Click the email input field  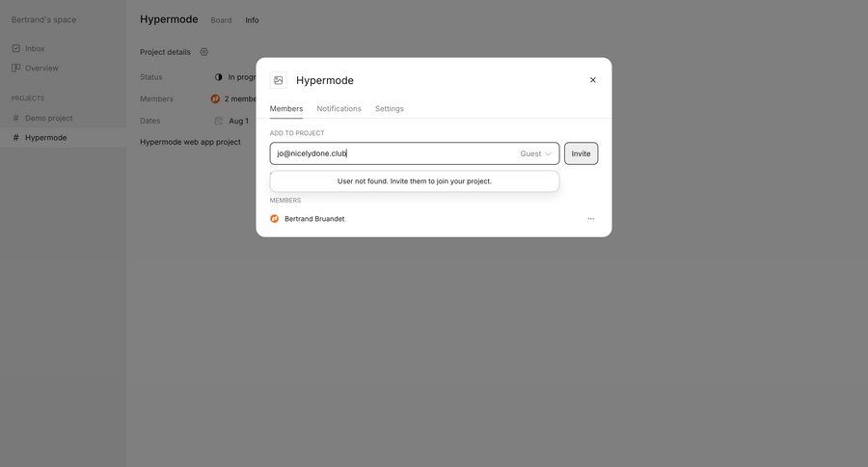tap(391, 153)
